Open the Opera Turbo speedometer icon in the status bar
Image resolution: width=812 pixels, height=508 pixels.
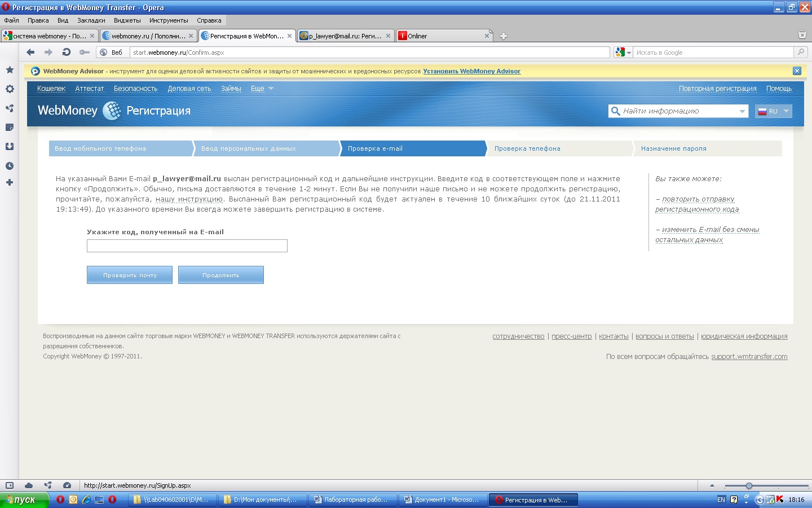(67, 485)
